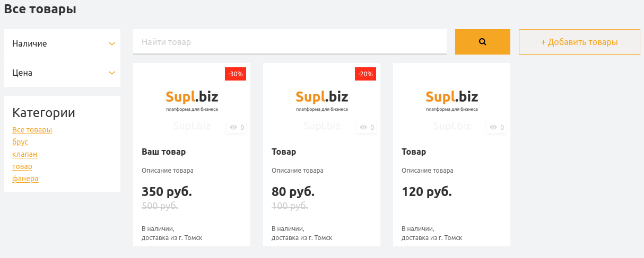The width and height of the screenshot is (644, 258).
Task: Select the клапан category
Action: [24, 154]
